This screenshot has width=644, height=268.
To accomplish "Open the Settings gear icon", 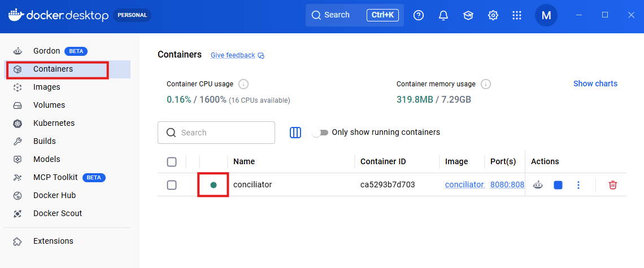I will tap(493, 15).
